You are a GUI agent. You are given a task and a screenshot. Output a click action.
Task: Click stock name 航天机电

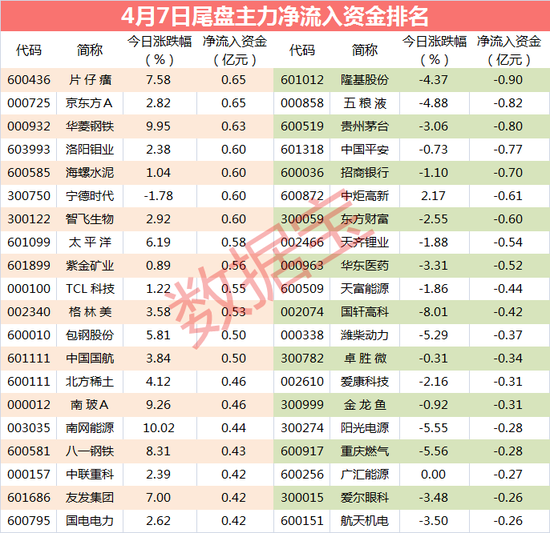pyautogui.click(x=365, y=521)
